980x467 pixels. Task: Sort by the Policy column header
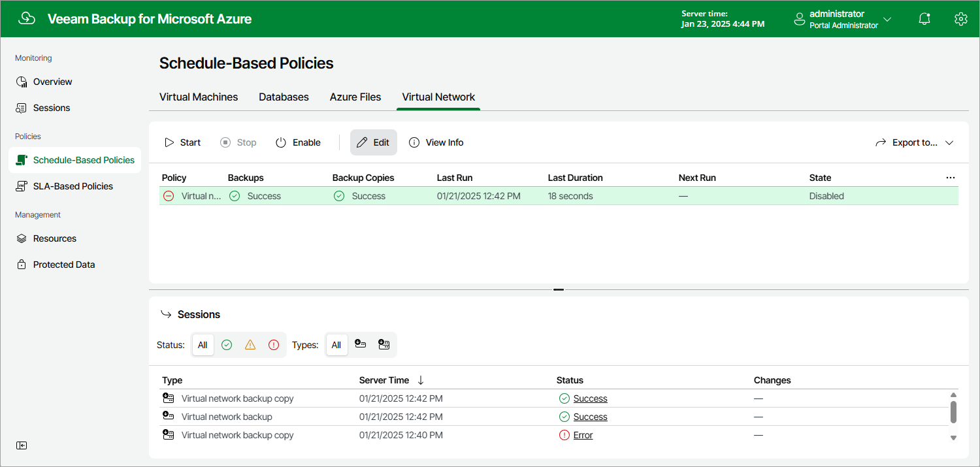pyautogui.click(x=174, y=178)
